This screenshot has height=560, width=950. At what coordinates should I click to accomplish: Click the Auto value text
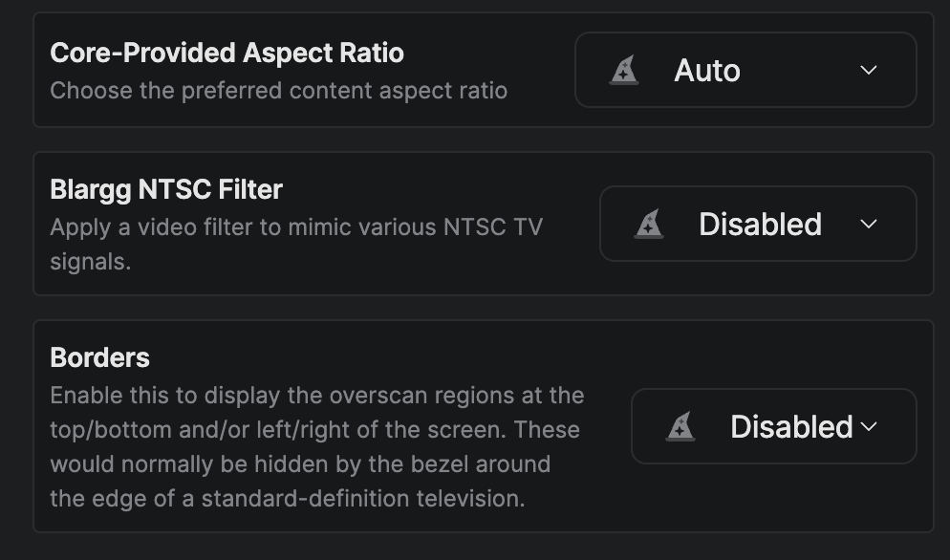coord(707,70)
